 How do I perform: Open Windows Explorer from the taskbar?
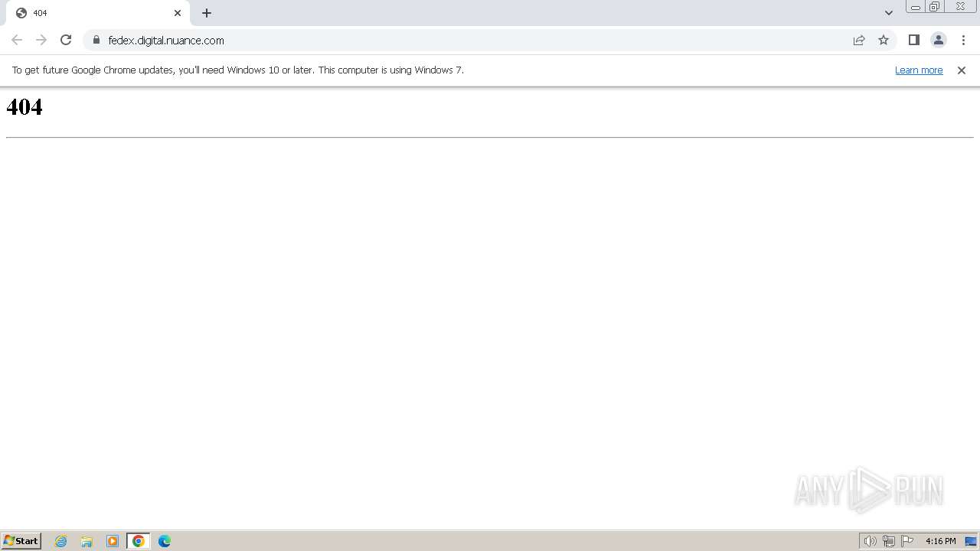87,541
